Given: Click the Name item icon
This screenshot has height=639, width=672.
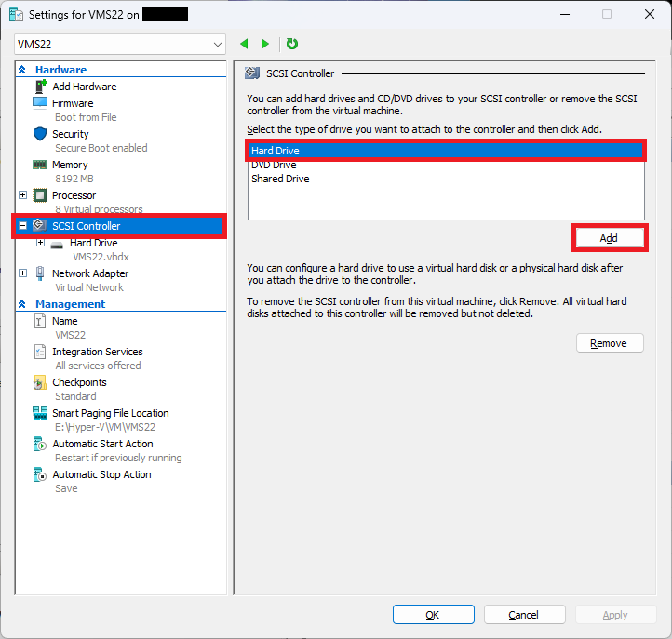Looking at the screenshot, I should (x=39, y=321).
